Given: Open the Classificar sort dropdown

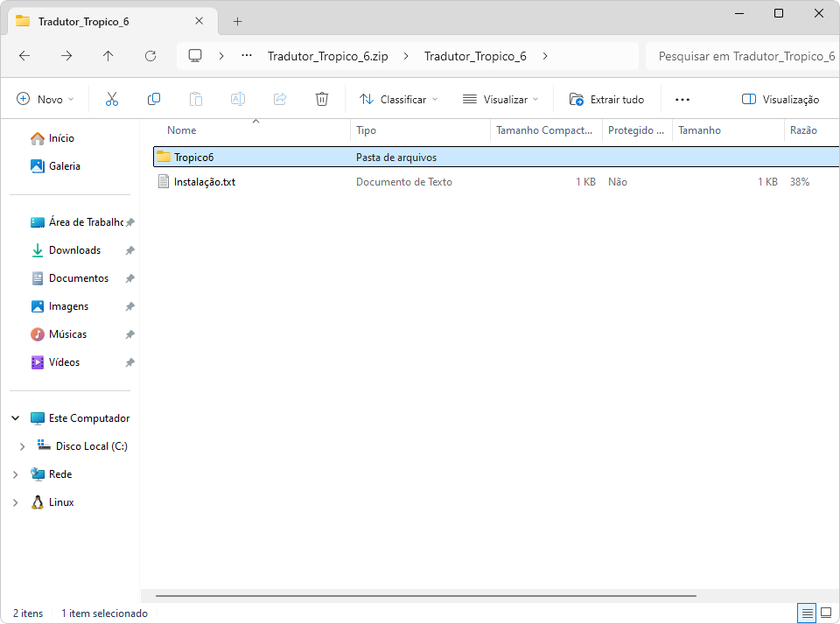Looking at the screenshot, I should (x=399, y=99).
